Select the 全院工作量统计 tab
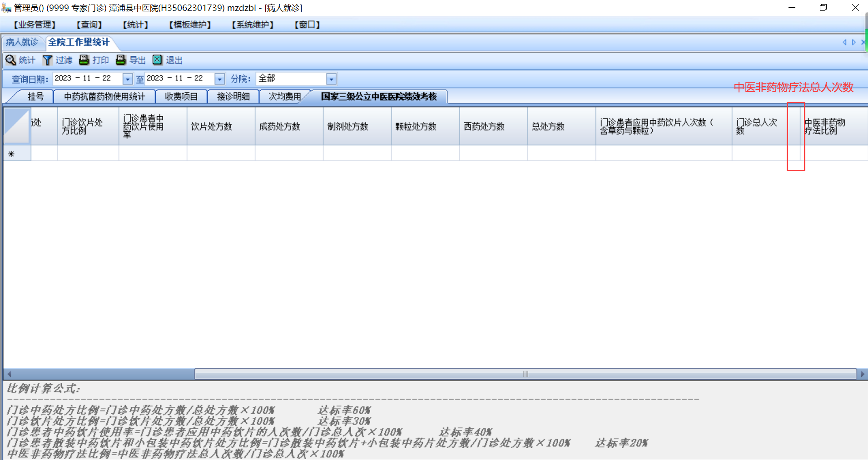 pyautogui.click(x=79, y=42)
